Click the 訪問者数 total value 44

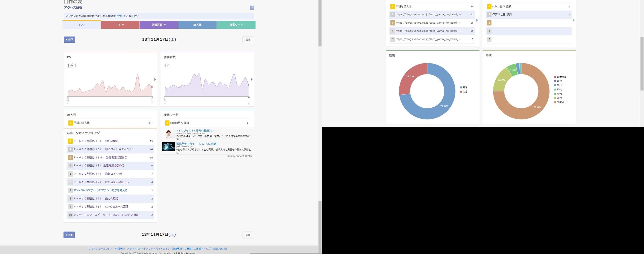point(167,66)
